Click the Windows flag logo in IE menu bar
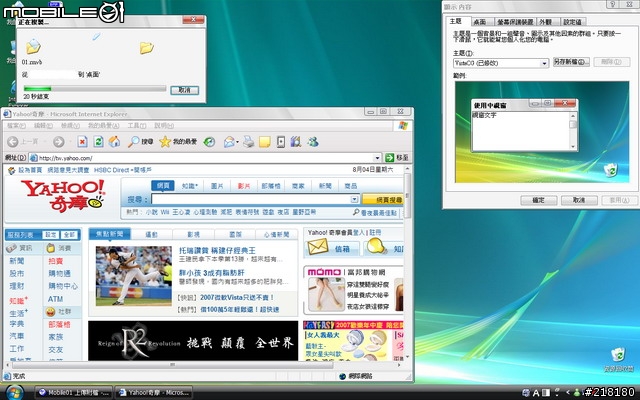Screen dimensions: 640x400 403,126
